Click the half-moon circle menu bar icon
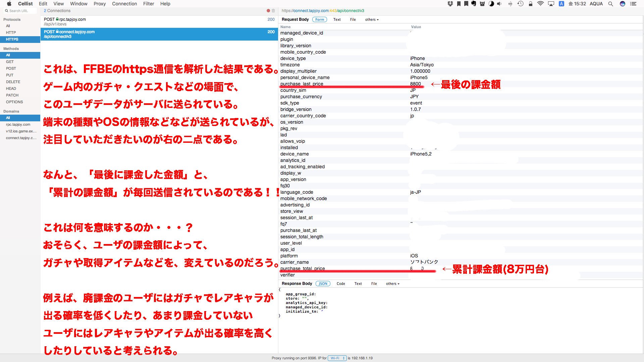Screen dimensions: 644x362 coord(491,4)
